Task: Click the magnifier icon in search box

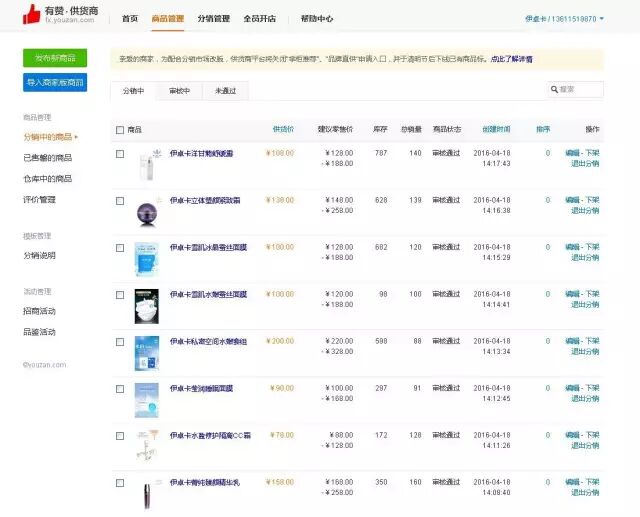Action: point(554,89)
